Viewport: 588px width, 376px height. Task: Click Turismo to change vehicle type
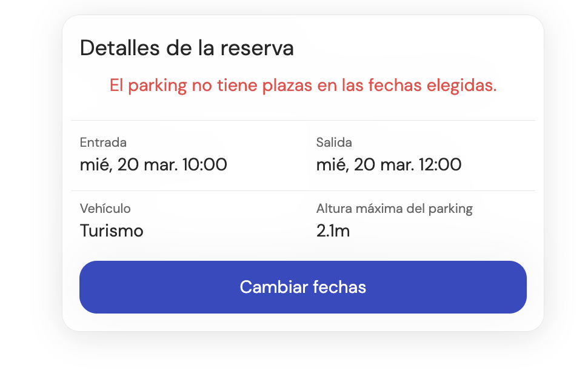click(112, 231)
